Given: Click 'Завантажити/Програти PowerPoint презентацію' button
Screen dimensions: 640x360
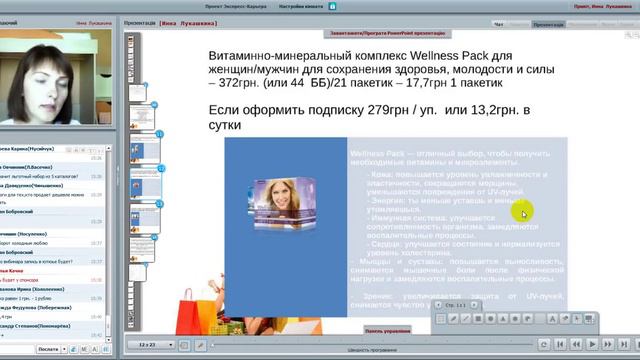Looking at the screenshot, I should 388,33.
